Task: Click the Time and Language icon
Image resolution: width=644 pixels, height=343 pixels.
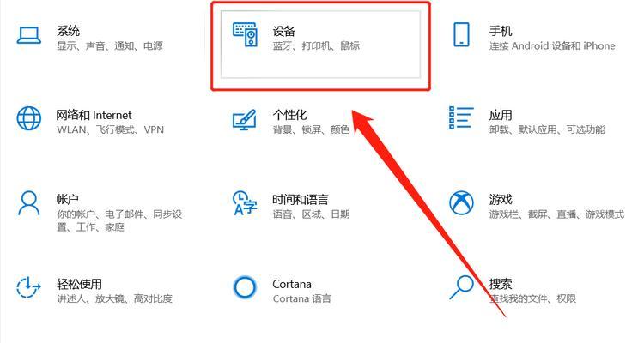Action: point(245,202)
